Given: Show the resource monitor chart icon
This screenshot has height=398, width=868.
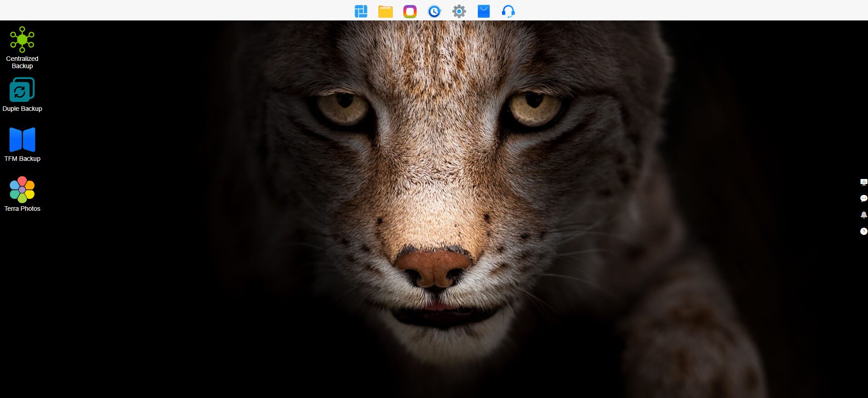Looking at the screenshot, I should coord(863,182).
